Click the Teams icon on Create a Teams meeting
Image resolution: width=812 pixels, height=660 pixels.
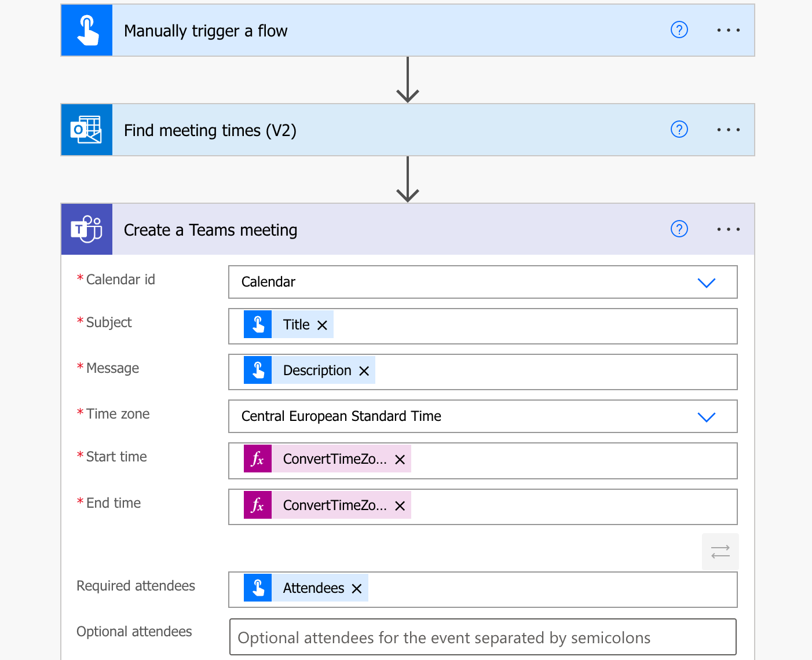pos(87,229)
